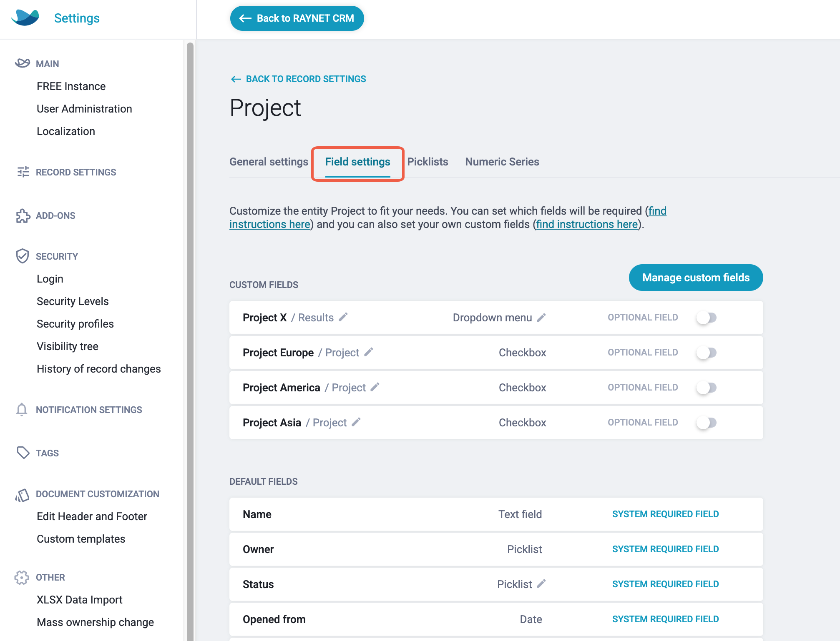This screenshot has width=840, height=641.
Task: Click the RAYNET logo icon
Action: pos(25,18)
